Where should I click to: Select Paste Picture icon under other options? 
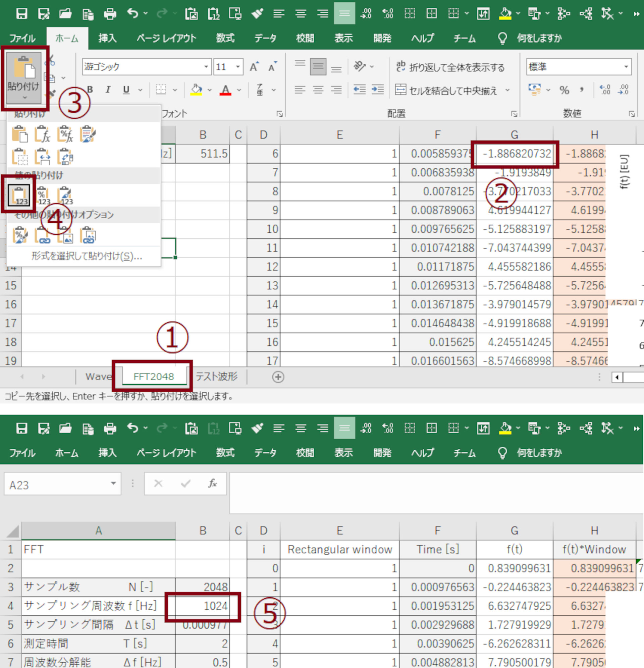click(x=65, y=235)
